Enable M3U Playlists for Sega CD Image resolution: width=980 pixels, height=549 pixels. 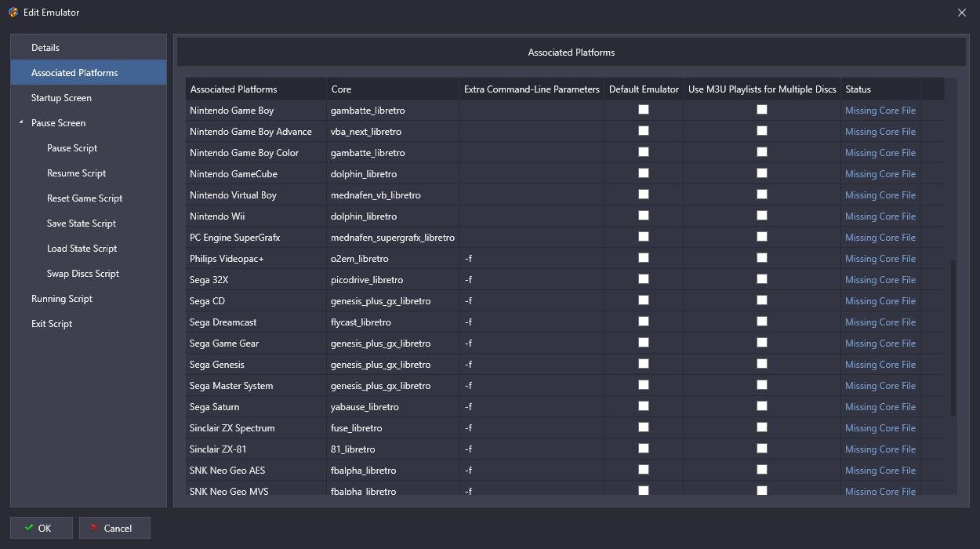pyautogui.click(x=762, y=300)
